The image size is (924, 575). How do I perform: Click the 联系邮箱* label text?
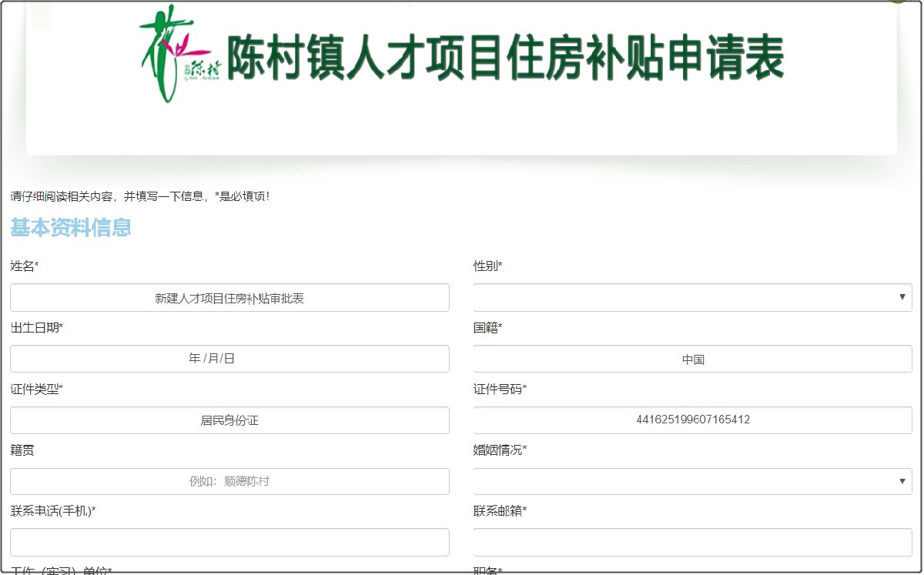(500, 511)
